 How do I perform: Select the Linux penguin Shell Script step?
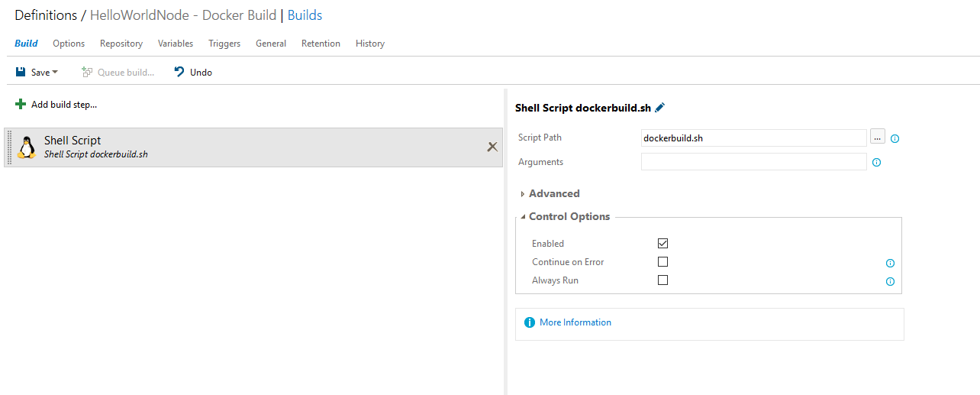pos(27,147)
